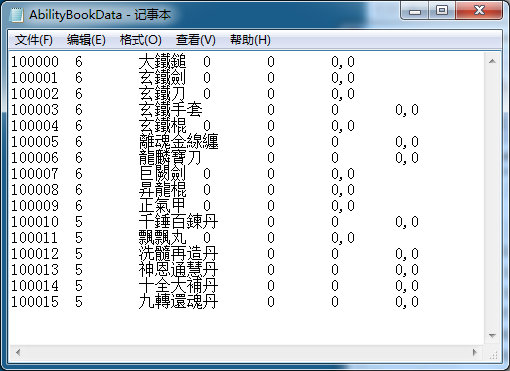The height and width of the screenshot is (371, 510).
Task: Place cursor on line ID 100010
Action: click(x=35, y=222)
